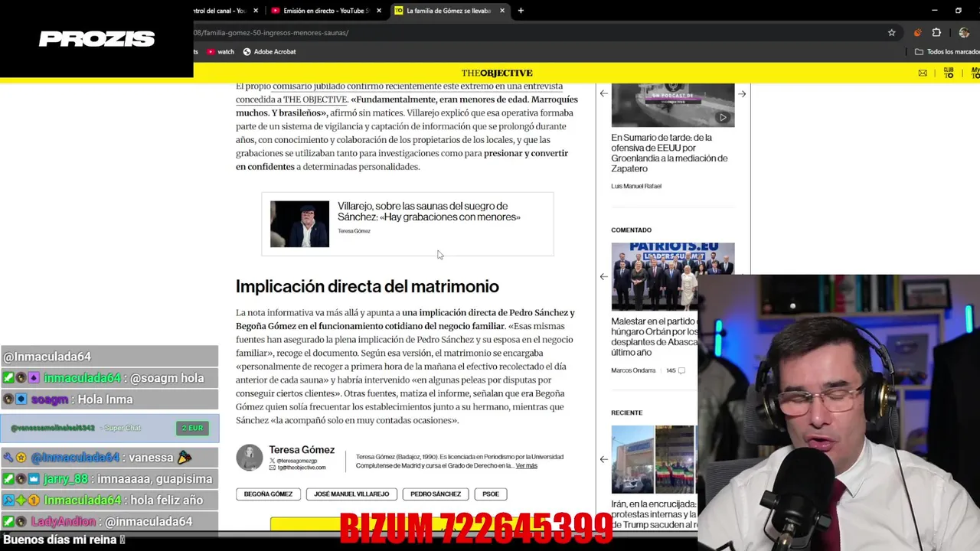
Task: Bookmark this page with the star icon
Action: coord(891,33)
